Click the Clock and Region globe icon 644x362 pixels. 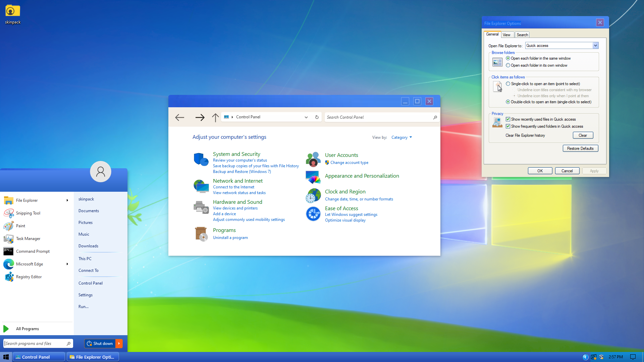pyautogui.click(x=313, y=195)
